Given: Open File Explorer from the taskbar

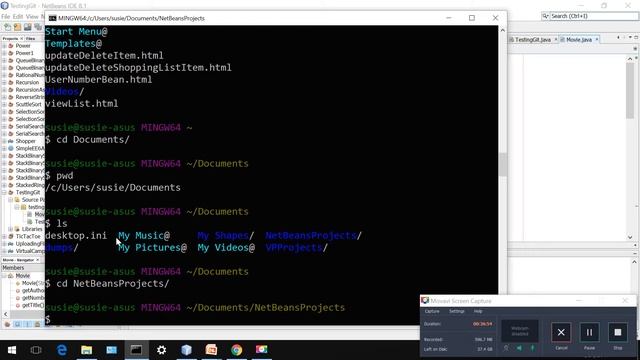Looking at the screenshot, I should point(87,350).
